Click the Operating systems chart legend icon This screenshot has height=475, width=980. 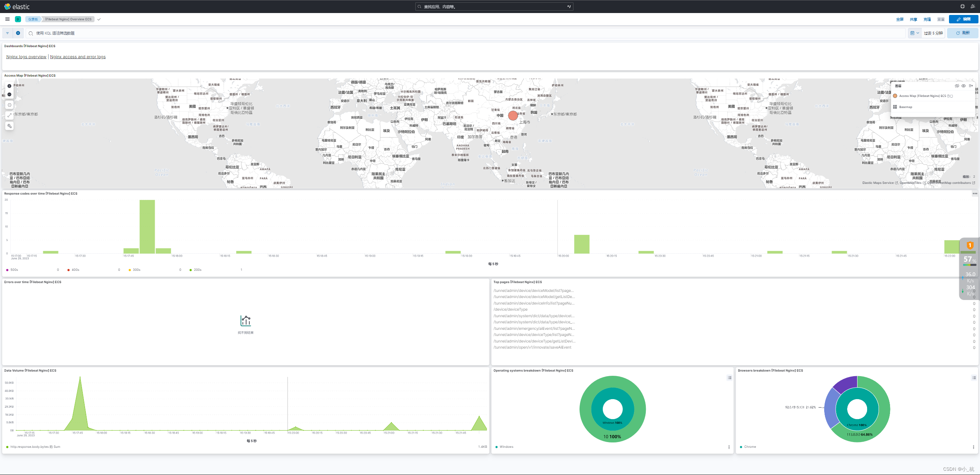coord(730,378)
